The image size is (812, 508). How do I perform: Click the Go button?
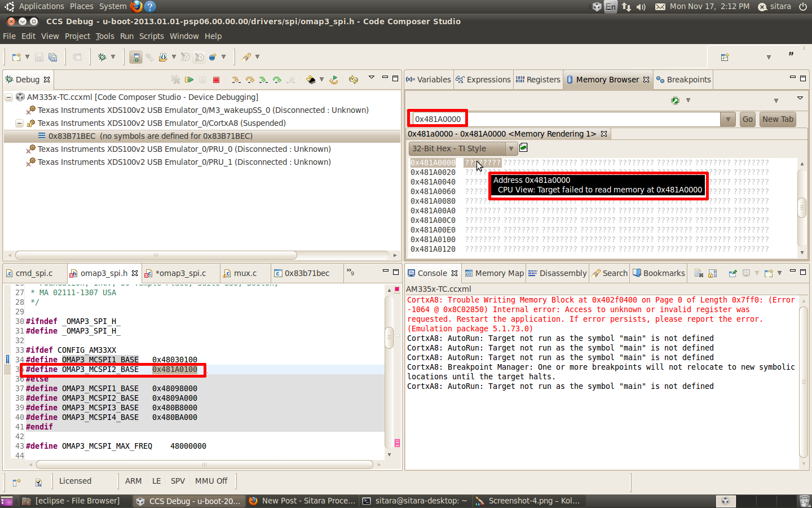click(748, 119)
